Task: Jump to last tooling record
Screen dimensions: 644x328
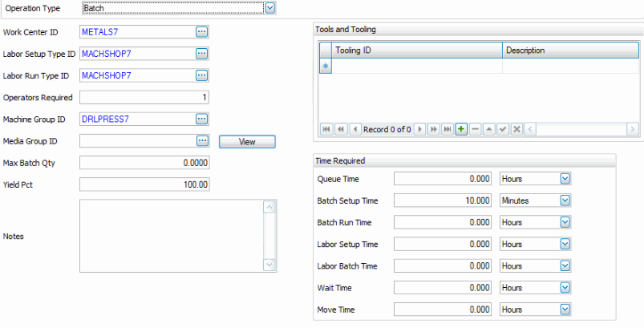Action: (x=447, y=129)
